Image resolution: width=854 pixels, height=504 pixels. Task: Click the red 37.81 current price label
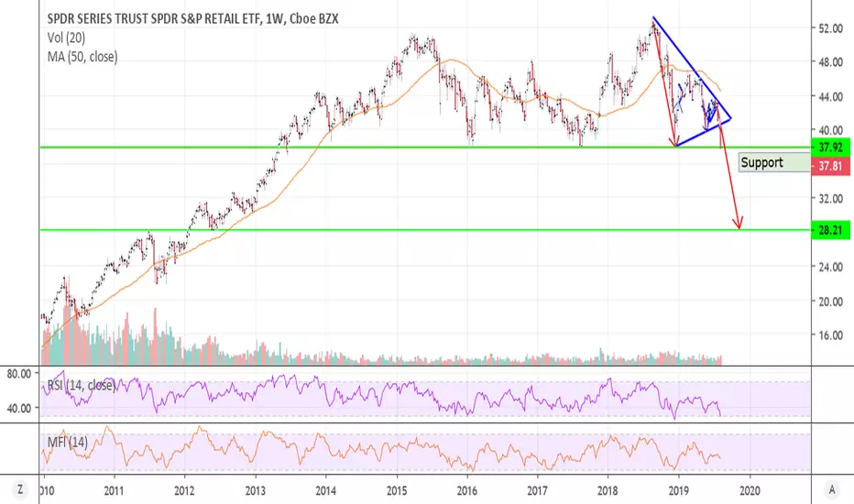(x=830, y=166)
